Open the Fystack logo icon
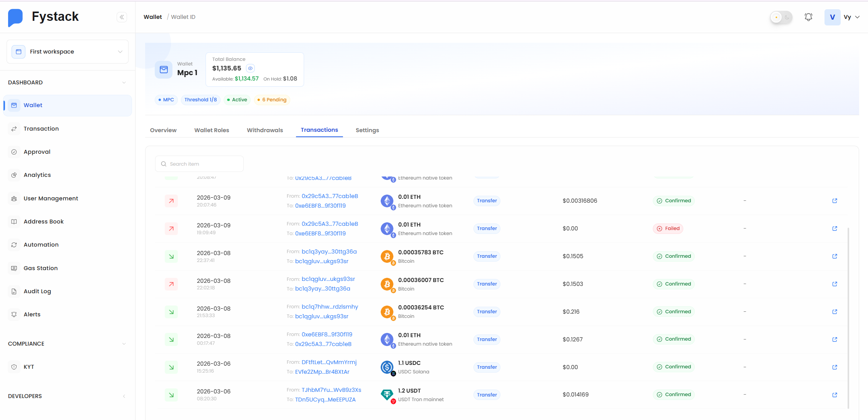This screenshot has width=868, height=420. point(15,17)
